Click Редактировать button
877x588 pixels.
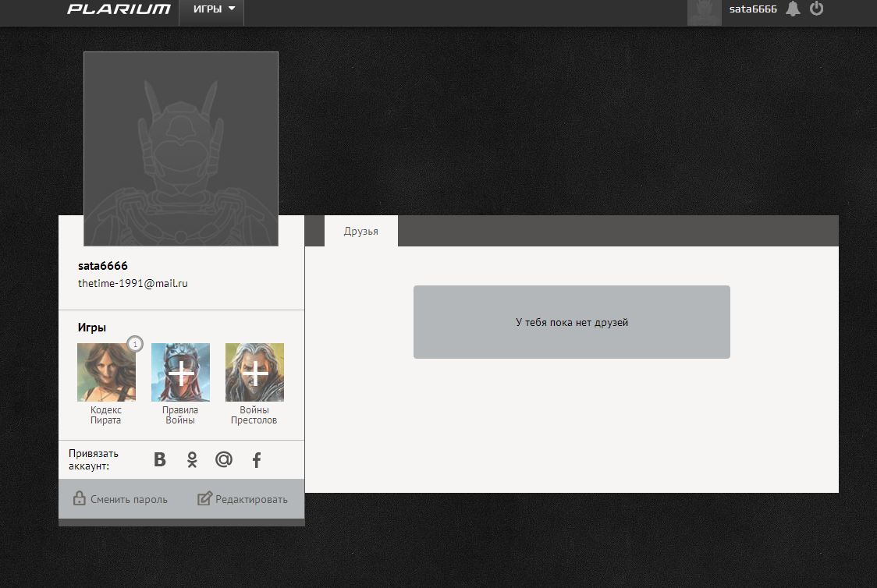[243, 499]
